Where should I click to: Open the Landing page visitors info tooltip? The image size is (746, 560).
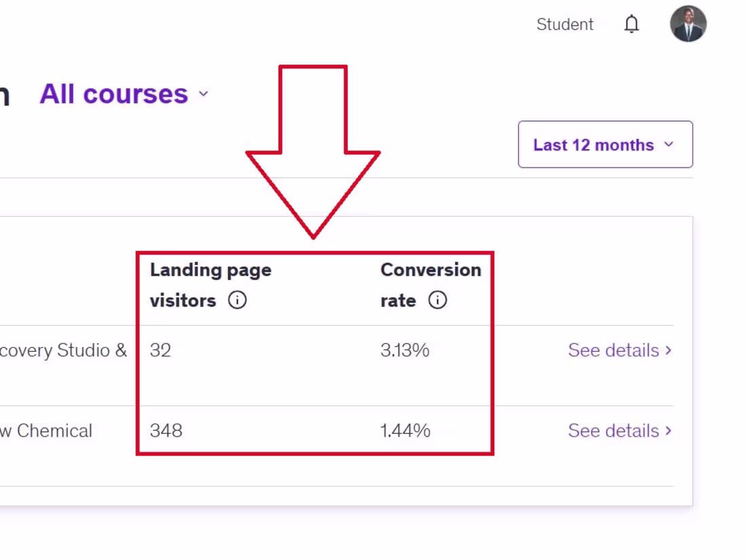[x=237, y=300]
